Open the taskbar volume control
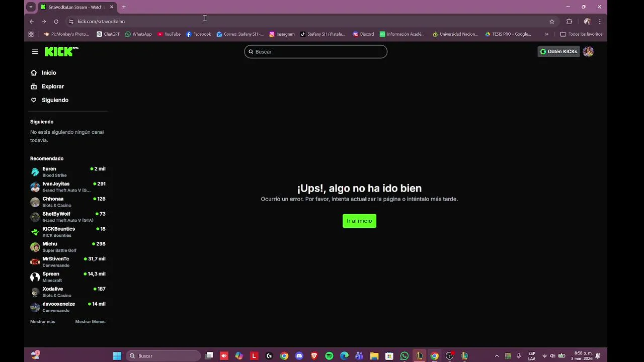The height and width of the screenshot is (362, 644). [553, 356]
